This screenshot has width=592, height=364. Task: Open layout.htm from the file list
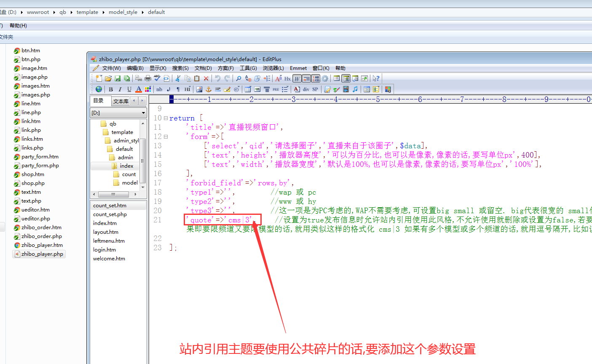tap(106, 232)
